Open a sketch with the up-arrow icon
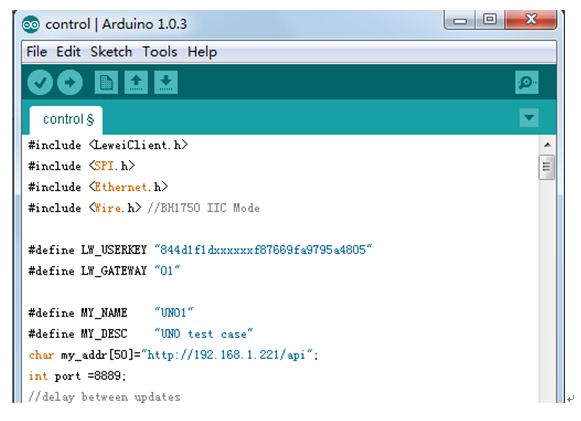 coord(136,82)
